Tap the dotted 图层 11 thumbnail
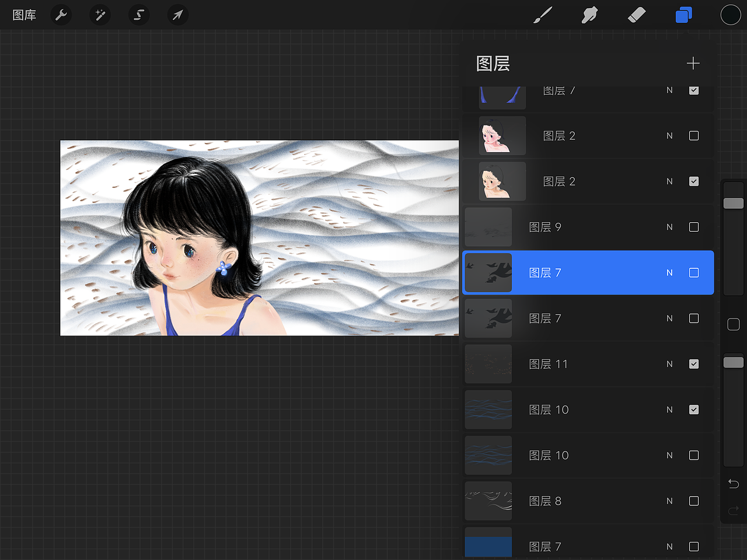The image size is (747, 560). 488,364
